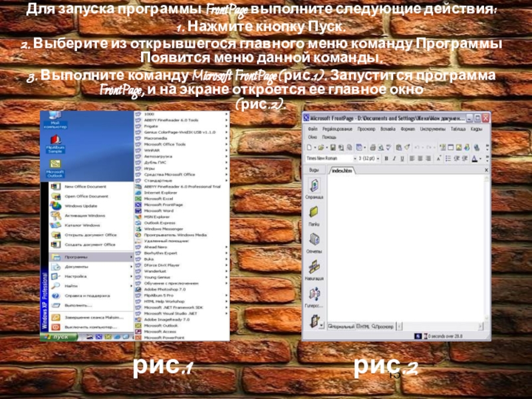The height and width of the screenshot is (399, 532).
Task: Launch Adobe Photoshop 7.0 from Programs list
Action: (x=182, y=289)
